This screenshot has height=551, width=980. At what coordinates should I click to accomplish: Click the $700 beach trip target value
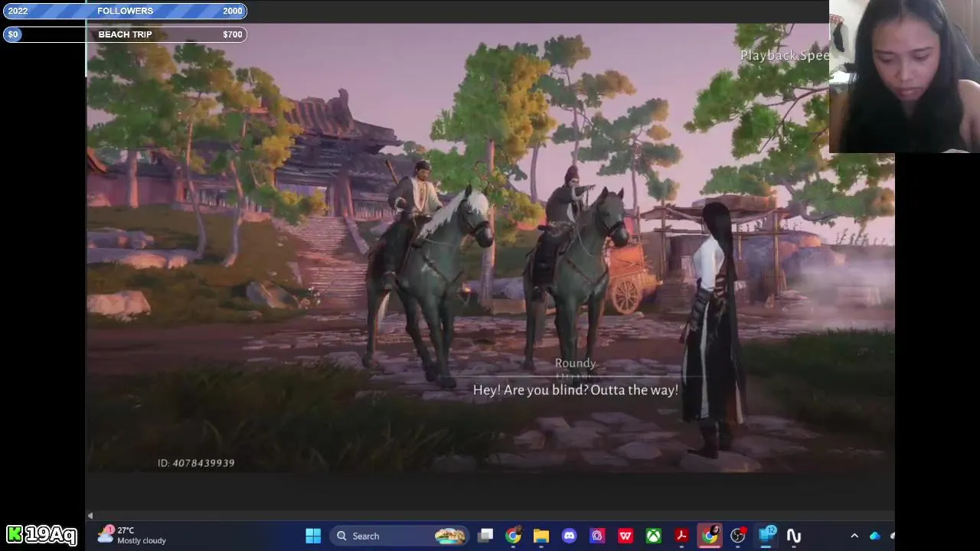pyautogui.click(x=232, y=34)
